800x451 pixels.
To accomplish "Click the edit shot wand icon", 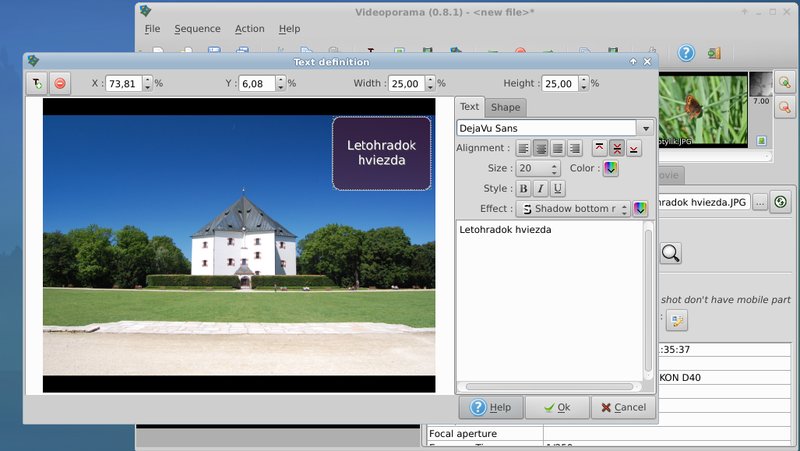I will tap(677, 321).
